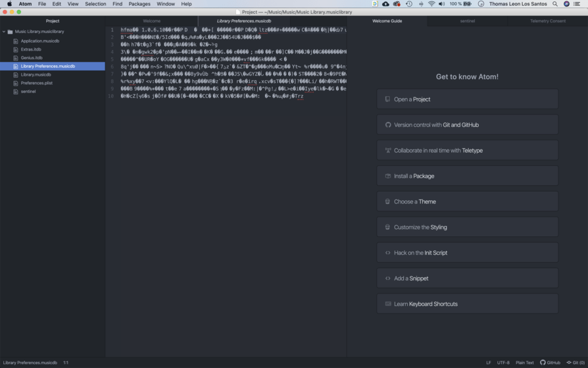Click the Application.musicdb file icon
Image resolution: width=588 pixels, height=368 pixels.
[16, 41]
